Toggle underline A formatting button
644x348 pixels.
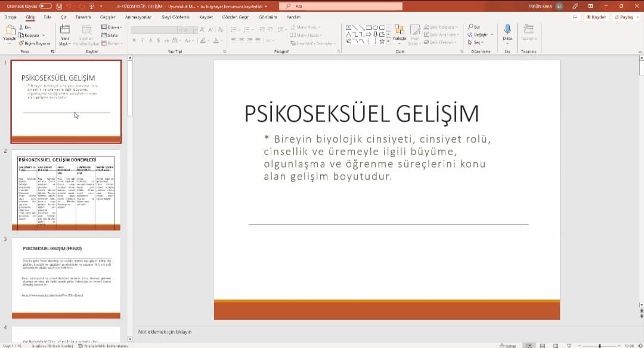click(151, 41)
